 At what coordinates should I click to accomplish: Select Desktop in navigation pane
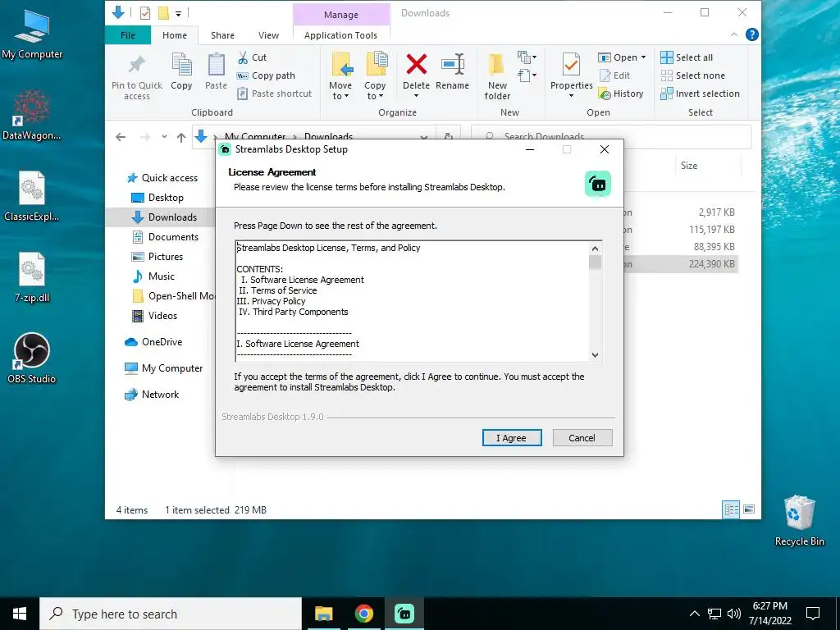157,198
